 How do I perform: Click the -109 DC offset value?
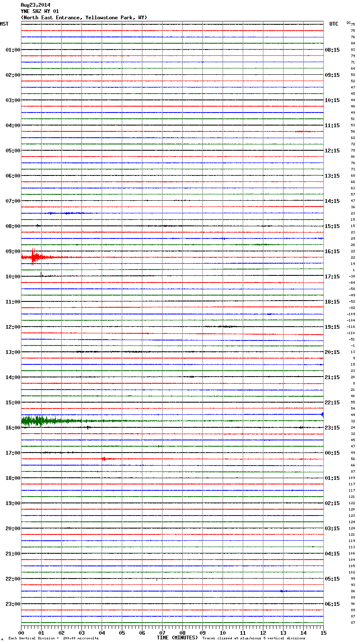point(351,314)
